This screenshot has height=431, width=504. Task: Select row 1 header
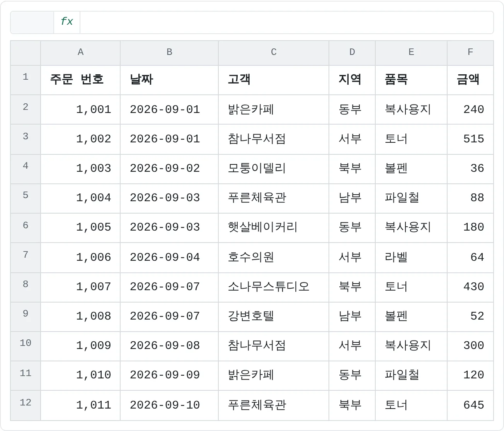[26, 80]
